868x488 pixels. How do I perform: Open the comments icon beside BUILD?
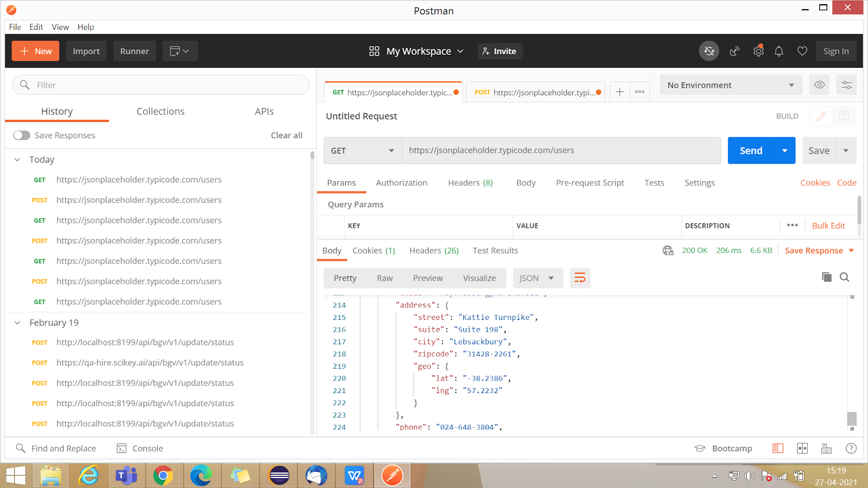(844, 116)
